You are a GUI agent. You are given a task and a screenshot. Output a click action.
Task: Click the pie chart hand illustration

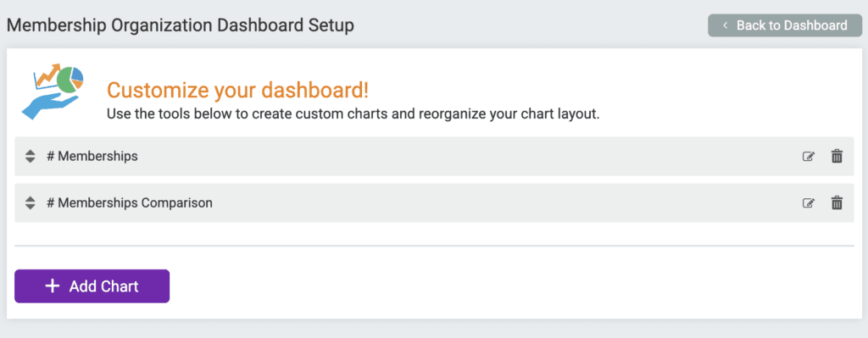(x=53, y=91)
